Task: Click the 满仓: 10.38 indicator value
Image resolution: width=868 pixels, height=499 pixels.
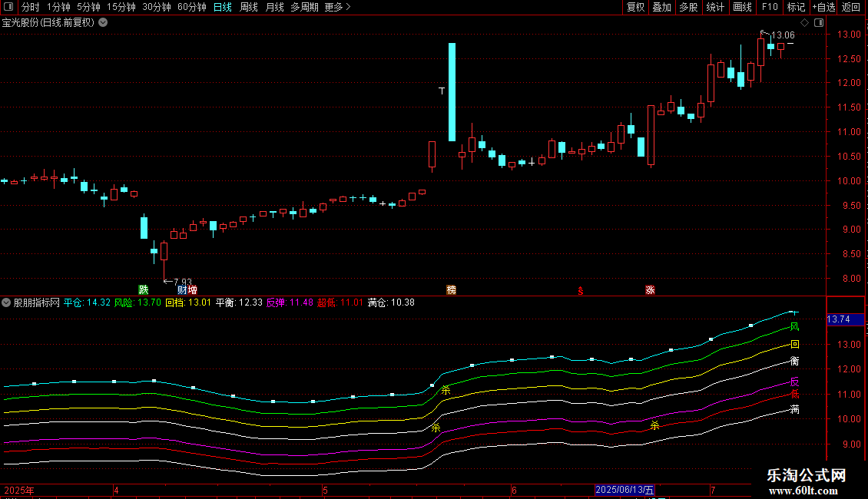Action: point(391,302)
